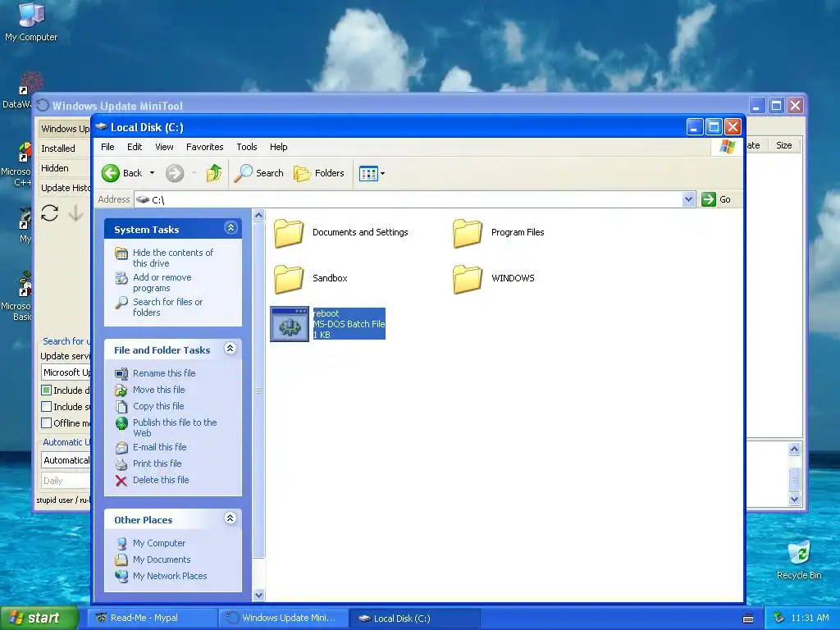
Task: Click Move this file
Action: pos(158,390)
